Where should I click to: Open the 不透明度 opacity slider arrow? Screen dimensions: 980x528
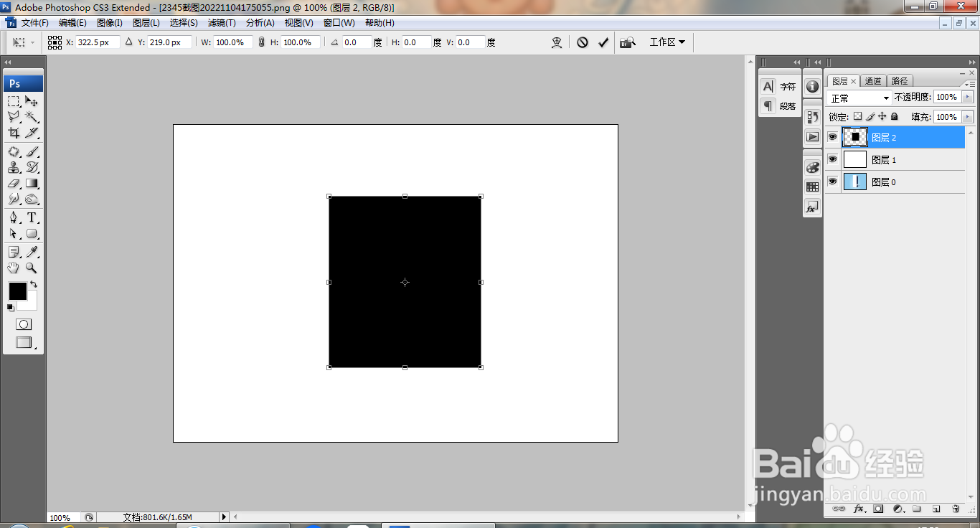tap(968, 97)
